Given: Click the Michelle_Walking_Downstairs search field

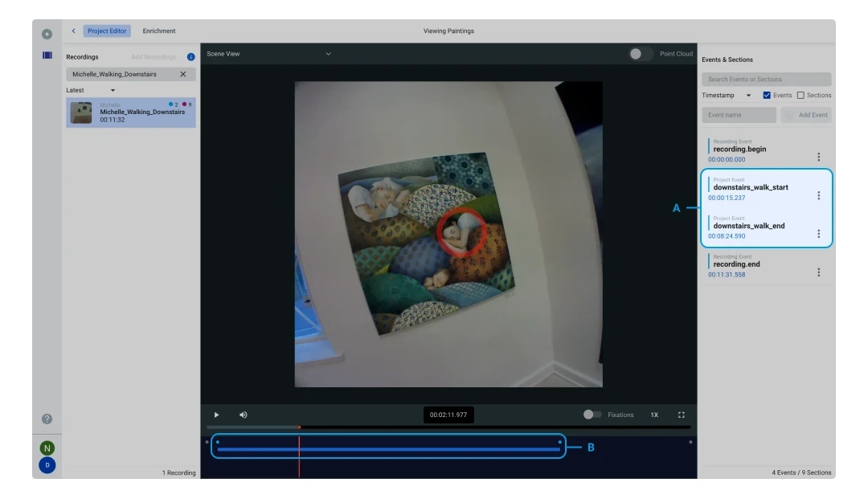Looking at the screenshot, I should [x=131, y=74].
